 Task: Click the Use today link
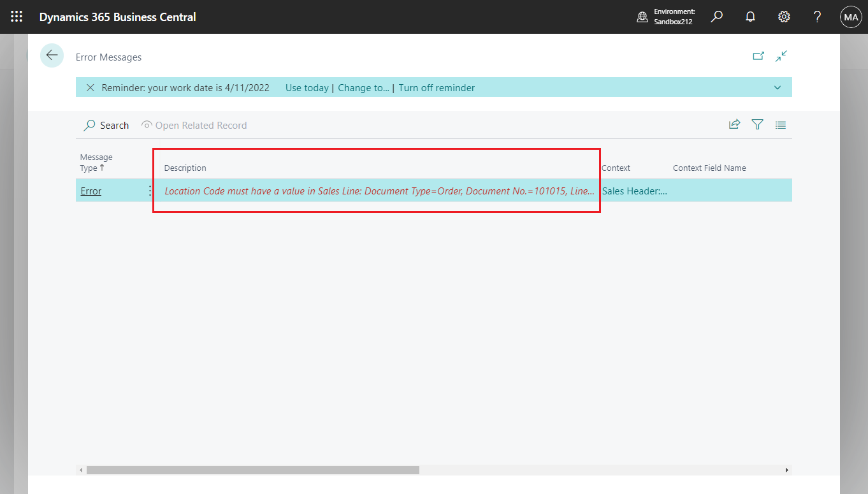coord(307,87)
